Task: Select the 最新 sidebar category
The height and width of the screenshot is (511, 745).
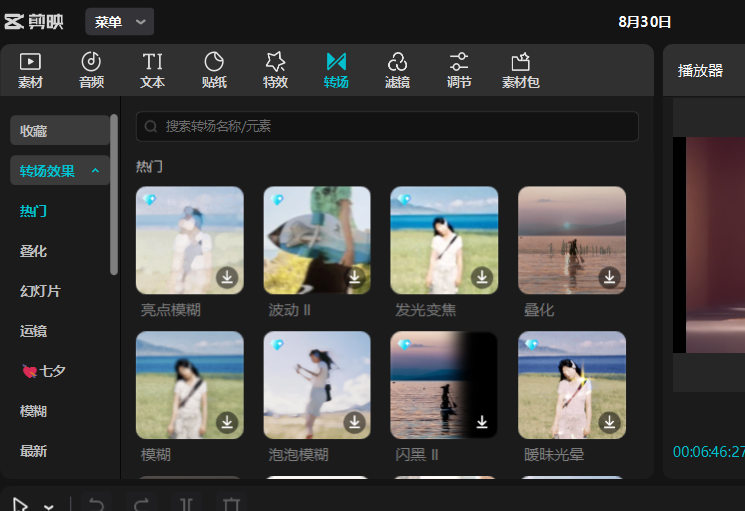Action: (x=33, y=451)
